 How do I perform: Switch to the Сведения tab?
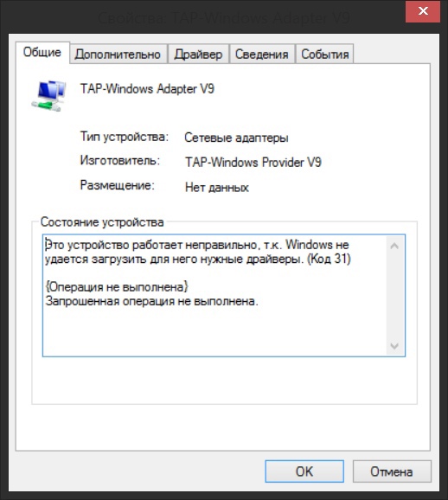point(262,54)
